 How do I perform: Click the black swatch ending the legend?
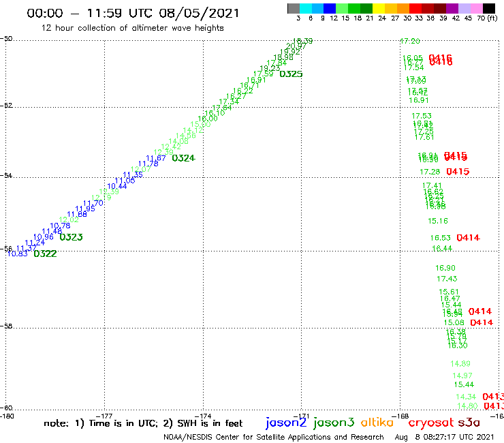click(489, 8)
